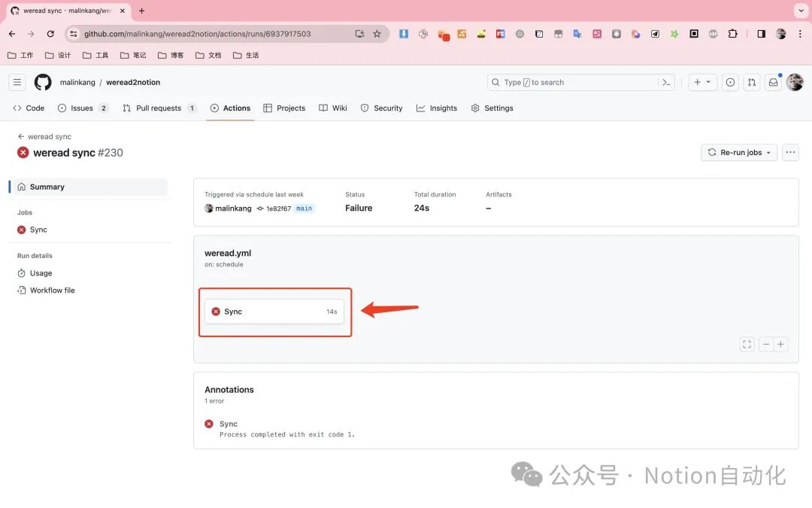Image resolution: width=812 pixels, height=508 pixels.
Task: Zoom out the workflow graph
Action: point(766,344)
